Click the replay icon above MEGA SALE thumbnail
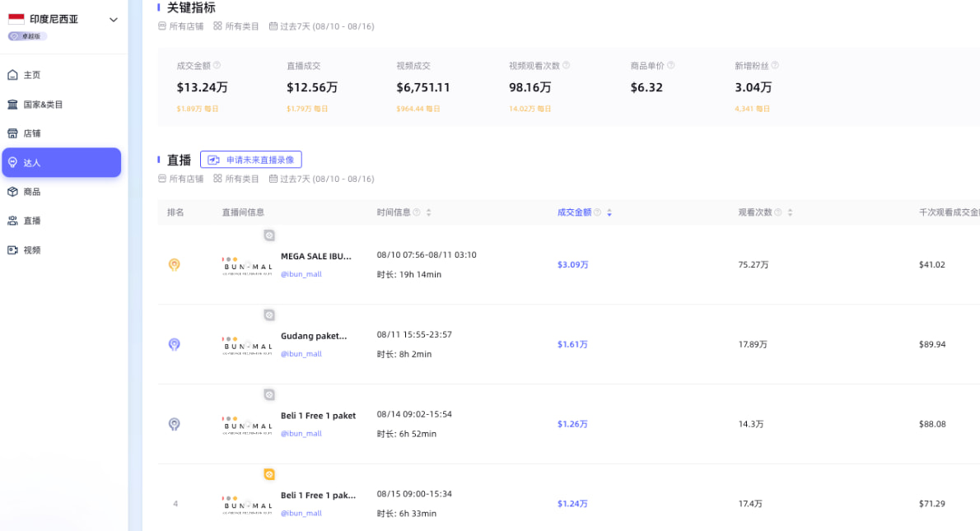The height and width of the screenshot is (531, 980). 269,235
